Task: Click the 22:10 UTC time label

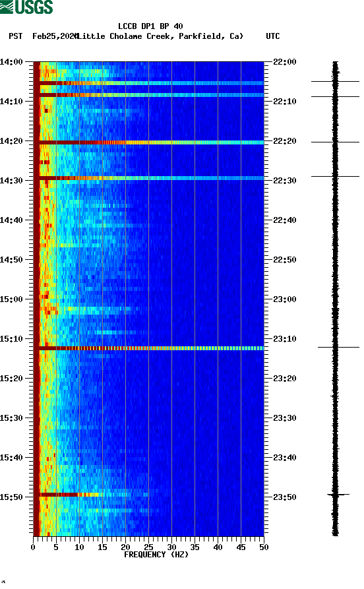Action: (285, 101)
